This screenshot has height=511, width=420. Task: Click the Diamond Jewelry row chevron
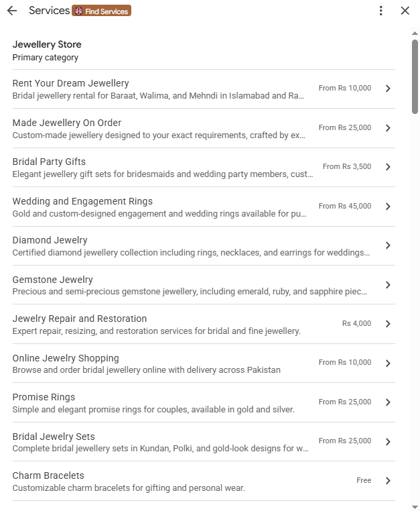[x=388, y=245]
